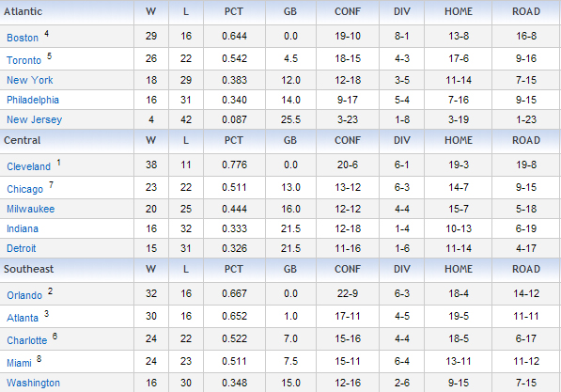Click the Atlantic division ROAD column header

click(526, 11)
